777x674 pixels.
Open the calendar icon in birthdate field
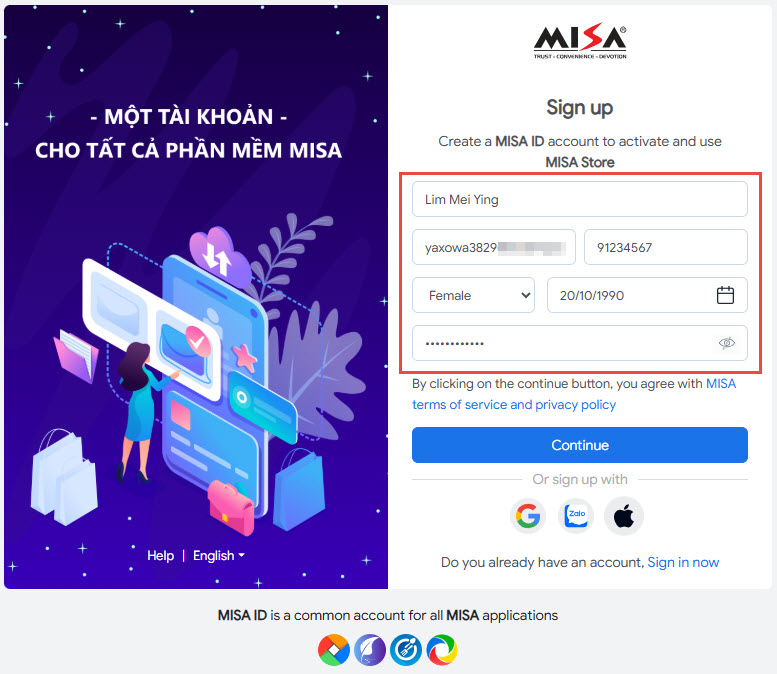tap(725, 295)
